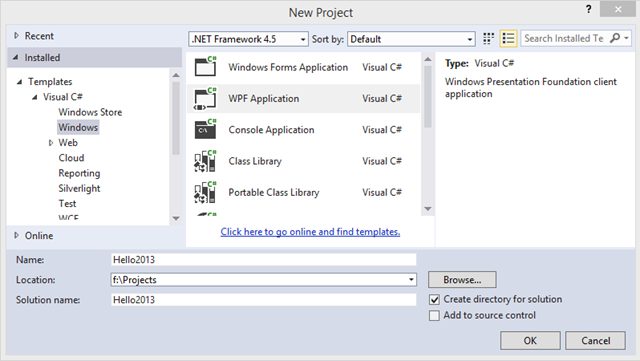Open the .NET Framework 4.5 dropdown
The height and width of the screenshot is (361, 640).
coord(248,39)
